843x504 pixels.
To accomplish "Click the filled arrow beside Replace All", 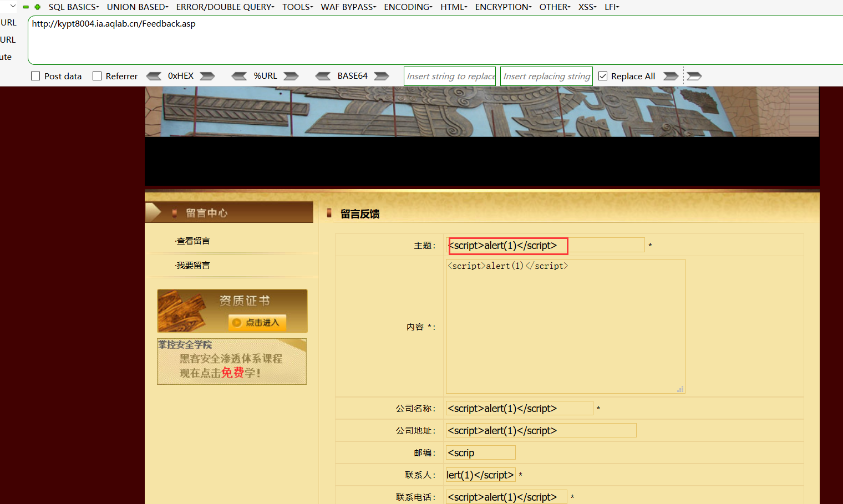I will click(671, 76).
